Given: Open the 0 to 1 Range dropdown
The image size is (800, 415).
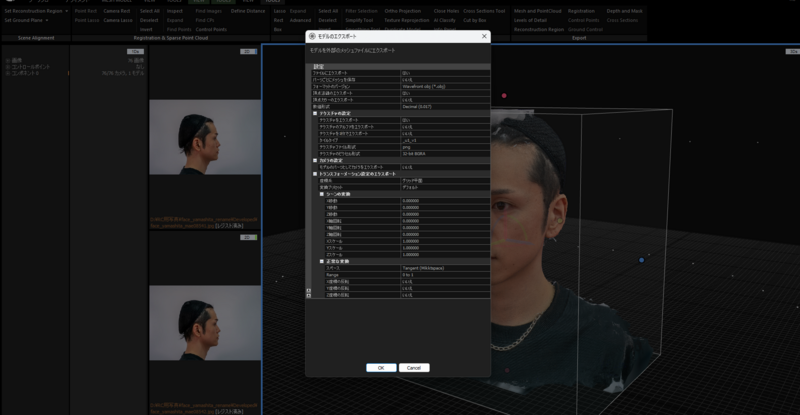Looking at the screenshot, I should tap(445, 275).
